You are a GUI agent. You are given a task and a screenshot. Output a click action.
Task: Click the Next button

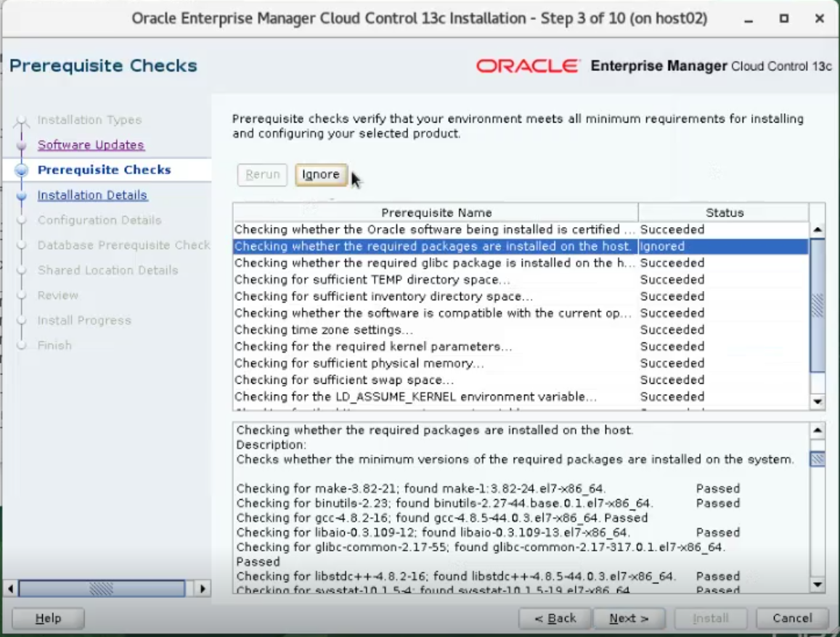tap(629, 618)
